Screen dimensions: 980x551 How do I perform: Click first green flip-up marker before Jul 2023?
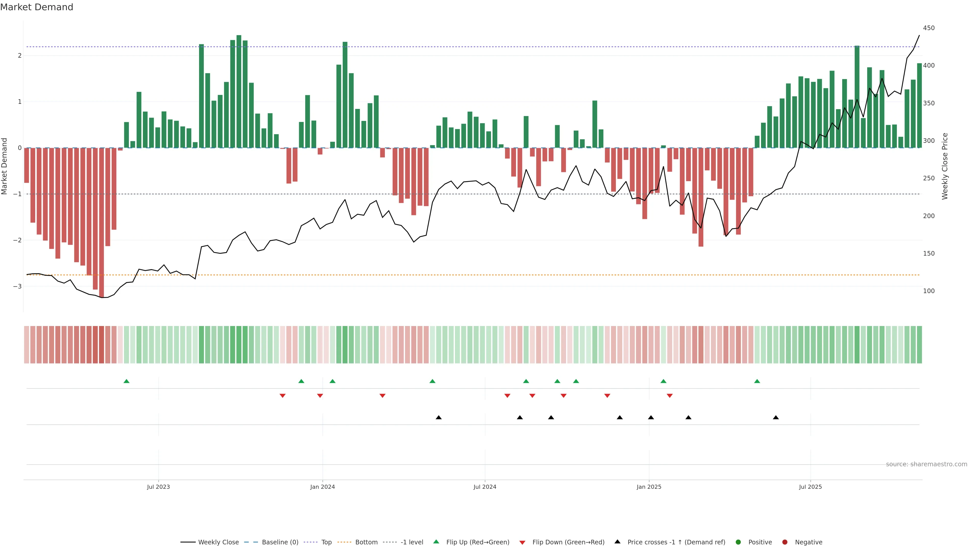point(127,381)
